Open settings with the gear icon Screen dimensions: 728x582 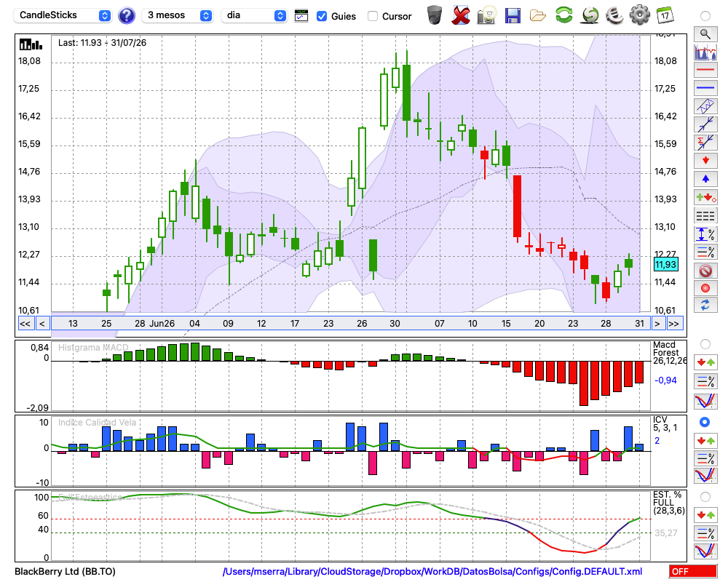click(x=640, y=15)
